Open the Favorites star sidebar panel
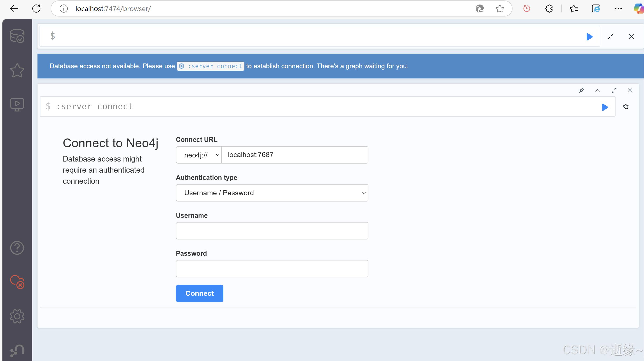 pos(17,70)
